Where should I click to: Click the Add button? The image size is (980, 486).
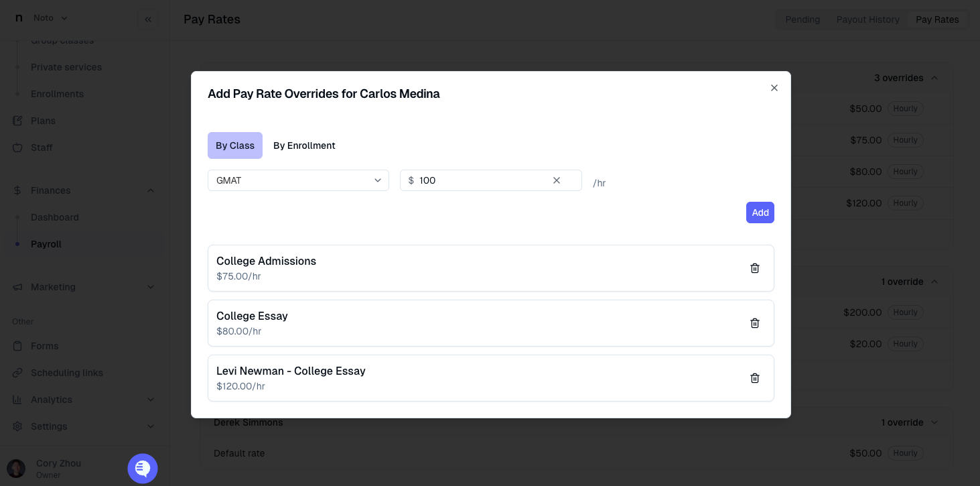pyautogui.click(x=760, y=212)
